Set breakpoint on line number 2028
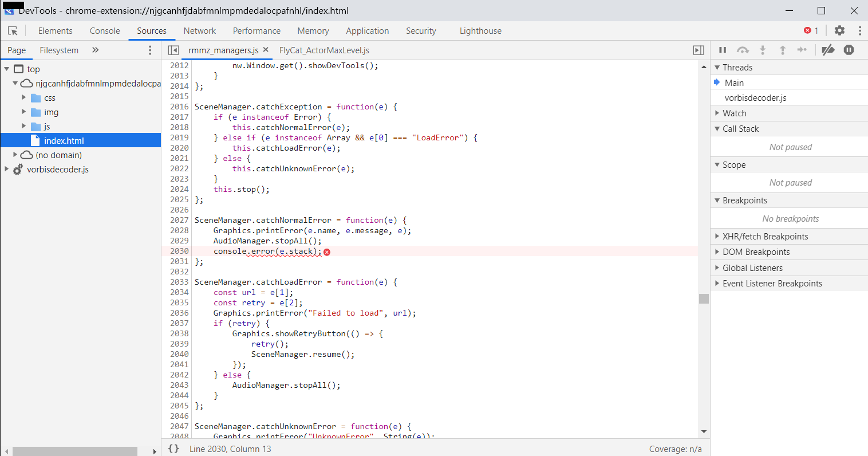The image size is (868, 456). (179, 231)
